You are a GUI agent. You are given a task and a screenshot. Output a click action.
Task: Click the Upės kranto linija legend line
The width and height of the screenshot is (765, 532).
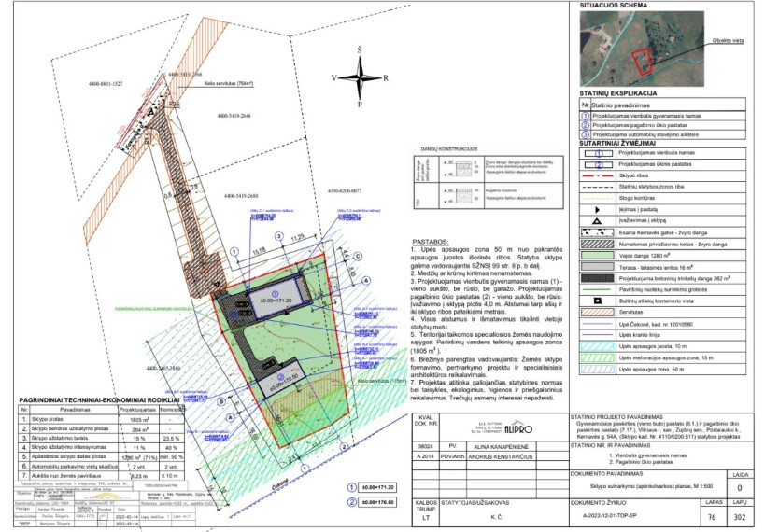coord(597,335)
